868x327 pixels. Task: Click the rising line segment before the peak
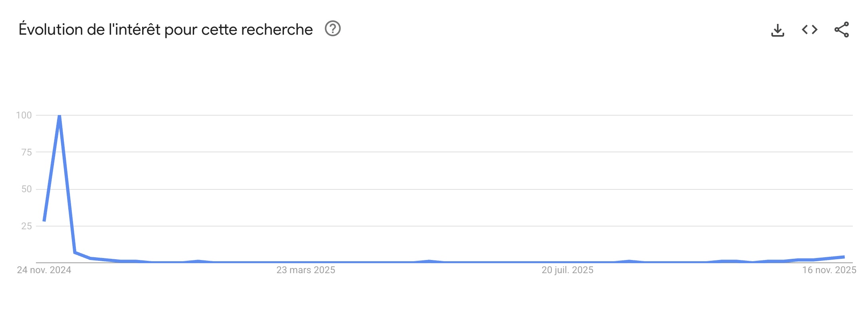coord(52,167)
